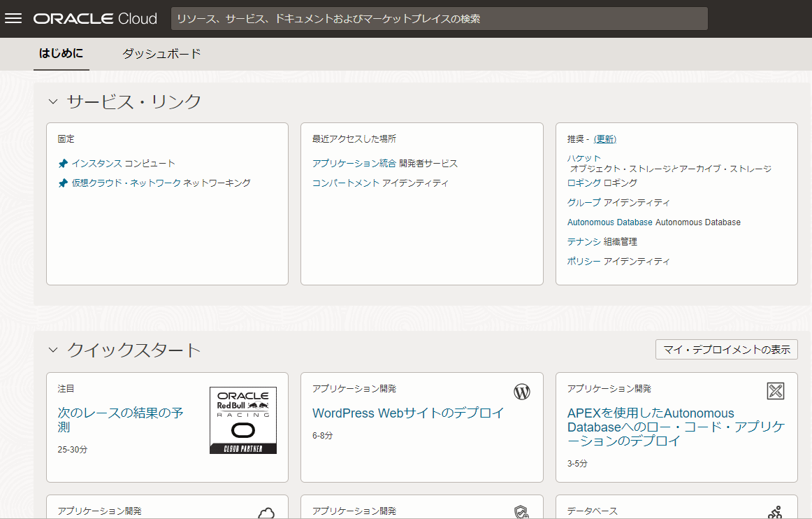This screenshot has width=812, height=519.
Task: Select the はじめに tab
Action: click(x=61, y=54)
